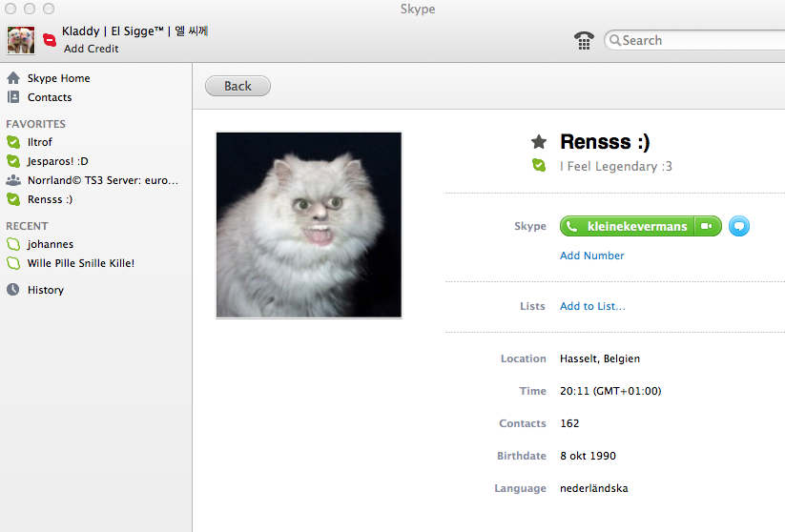Viewport: 785px width, 532px height.
Task: Click the FAVORITES section header
Action: pos(35,124)
